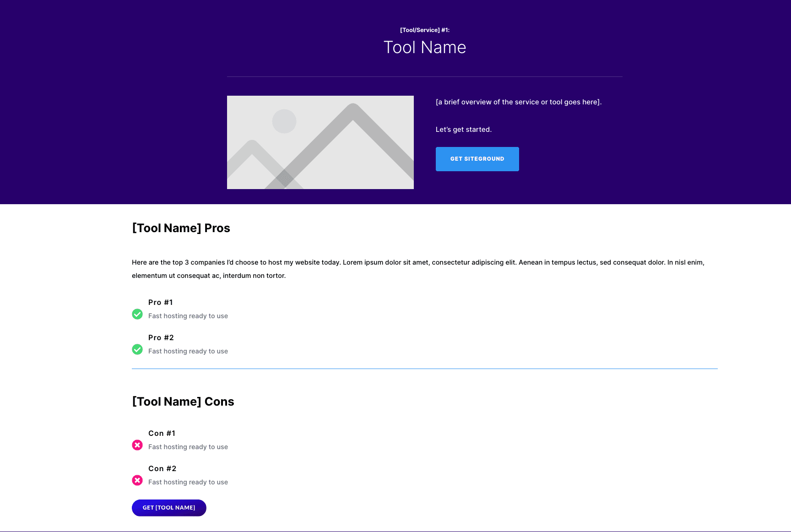Click the pink X icon next to Con #2
The width and height of the screenshot is (791, 532).
coord(137,480)
